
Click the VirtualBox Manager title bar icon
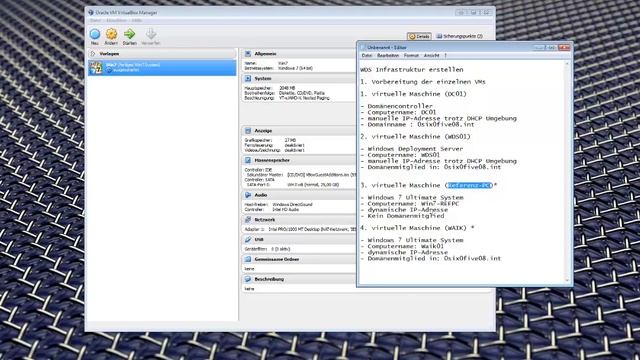(91, 13)
